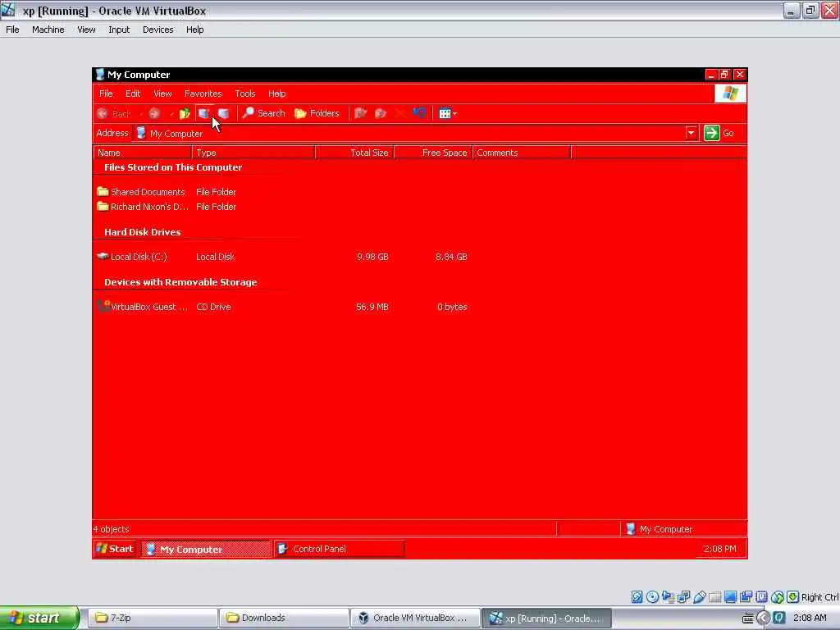Viewport: 840px width, 630px height.
Task: Toggle the Folders pane button
Action: click(317, 113)
